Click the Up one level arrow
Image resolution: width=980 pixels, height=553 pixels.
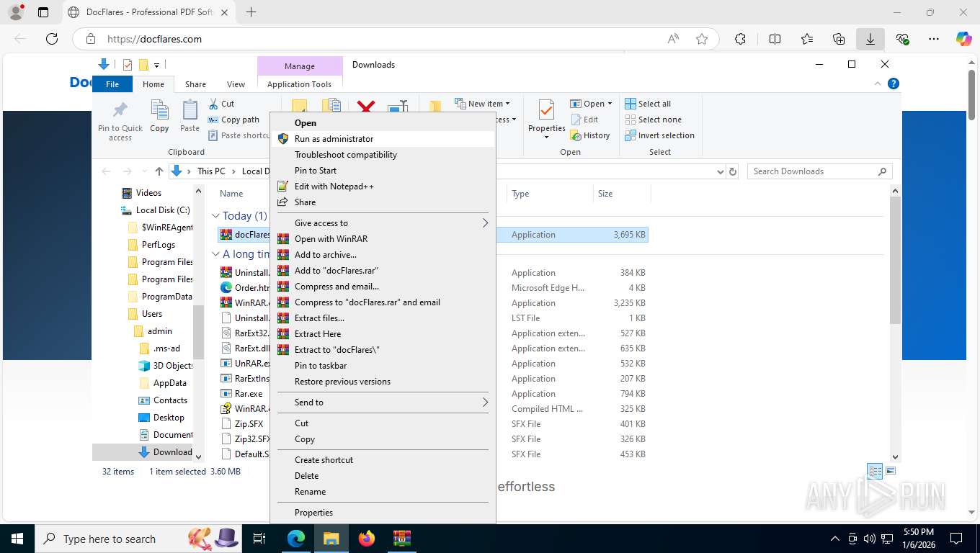pos(159,171)
